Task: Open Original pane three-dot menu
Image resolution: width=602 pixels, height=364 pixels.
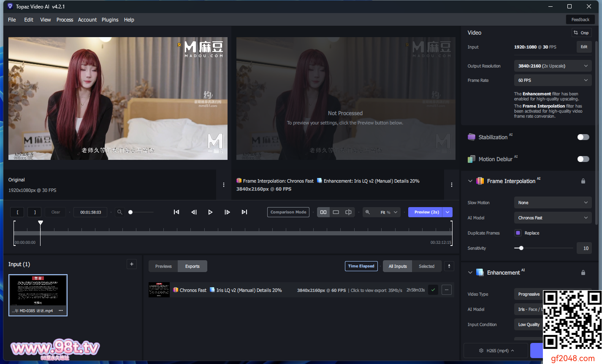Action: point(224,185)
